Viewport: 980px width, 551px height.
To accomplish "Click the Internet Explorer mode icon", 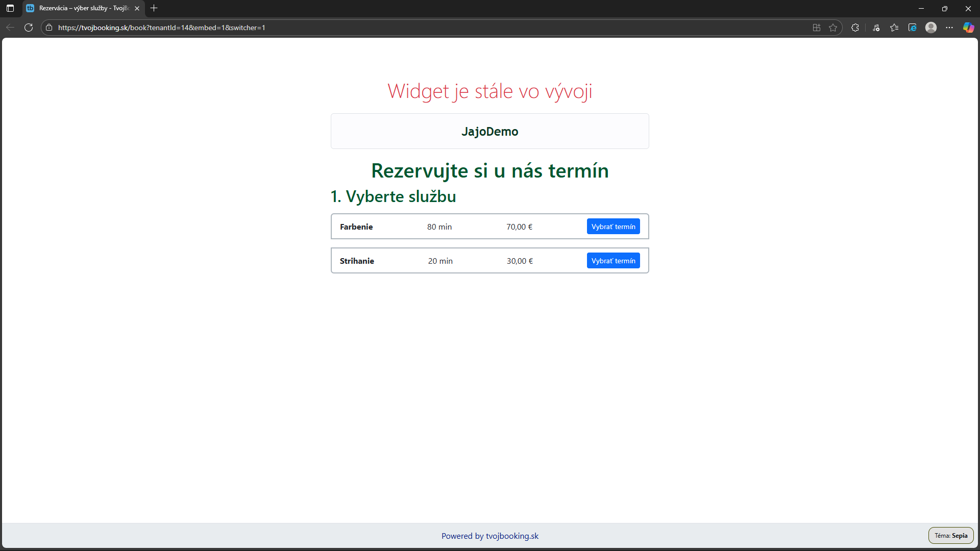I will tap(913, 28).
